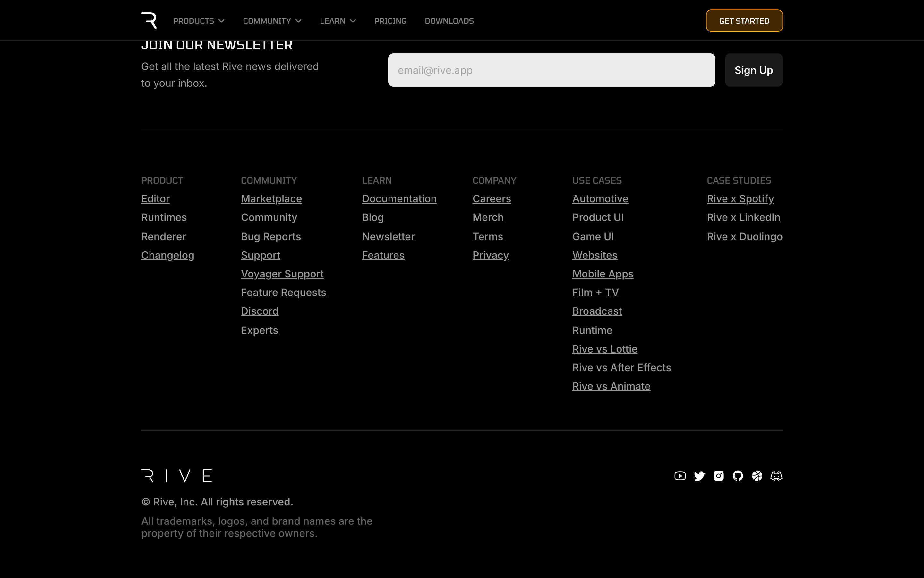The image size is (924, 578).
Task: Open the Merch link
Action: (x=488, y=217)
